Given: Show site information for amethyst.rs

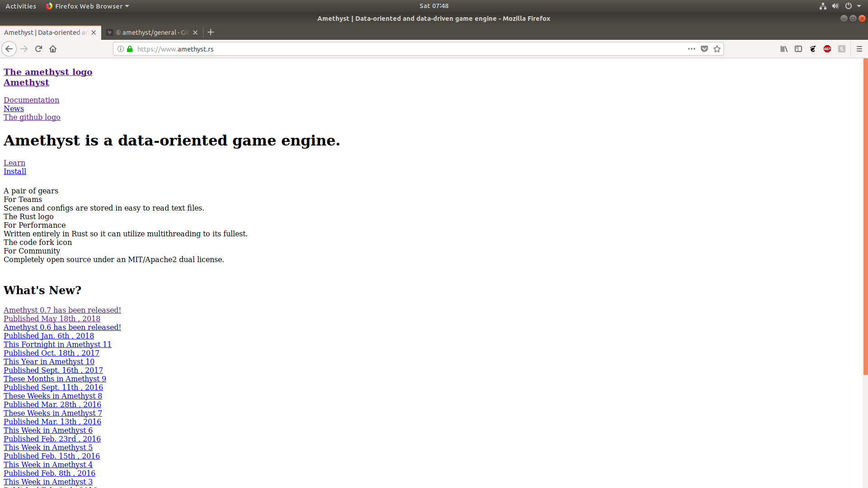Looking at the screenshot, I should point(121,49).
